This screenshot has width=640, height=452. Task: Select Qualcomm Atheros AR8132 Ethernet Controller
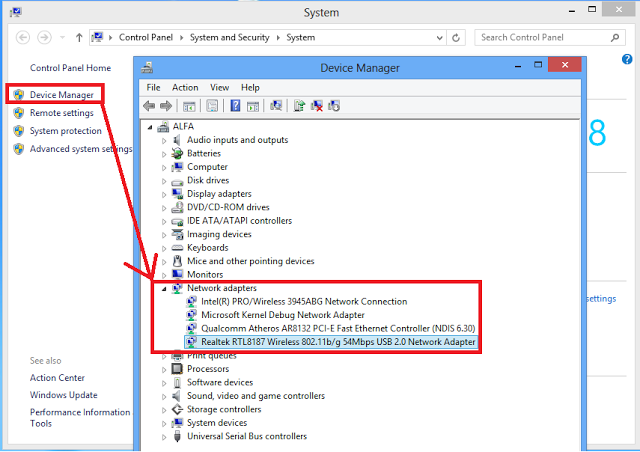[338, 328]
